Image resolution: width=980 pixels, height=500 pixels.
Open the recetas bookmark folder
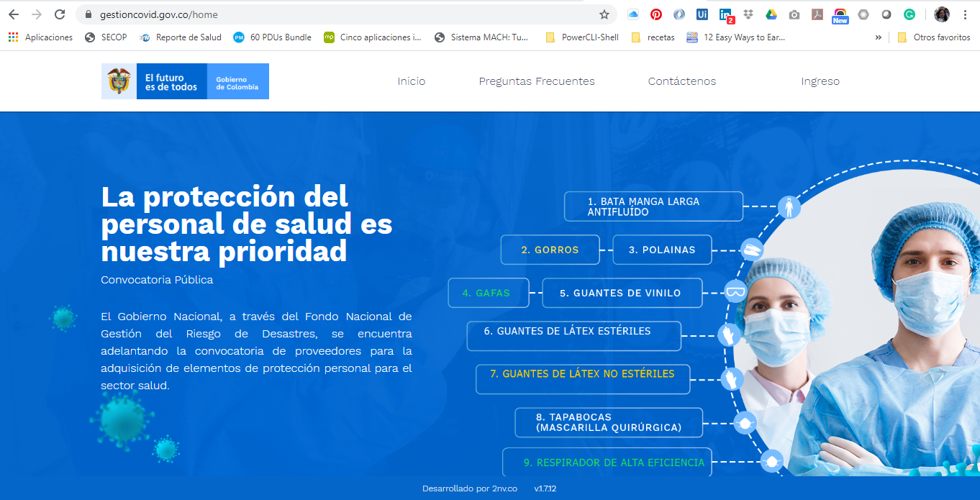(x=653, y=37)
